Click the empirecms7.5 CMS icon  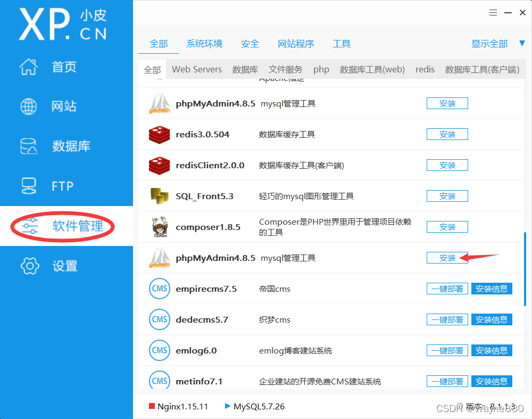[x=160, y=289]
